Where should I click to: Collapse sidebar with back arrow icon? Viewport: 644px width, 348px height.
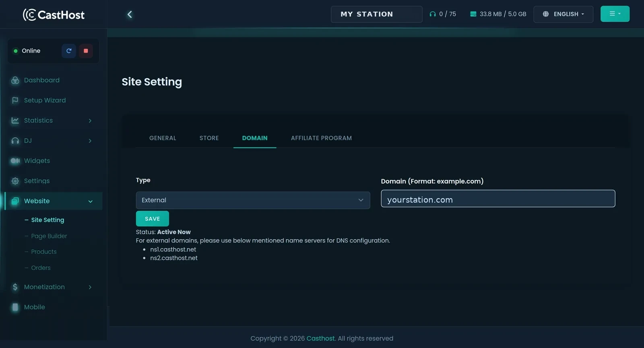pyautogui.click(x=130, y=14)
